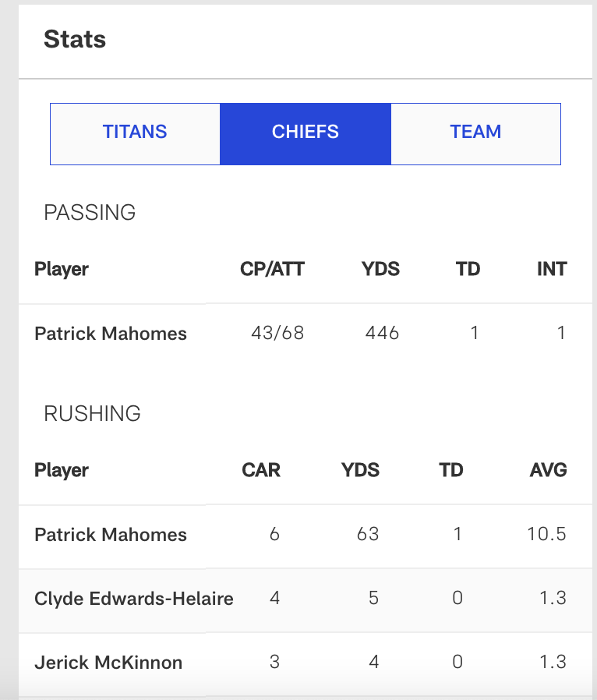Image resolution: width=597 pixels, height=700 pixels.
Task: Click the rushing YDS column header
Action: (x=360, y=471)
